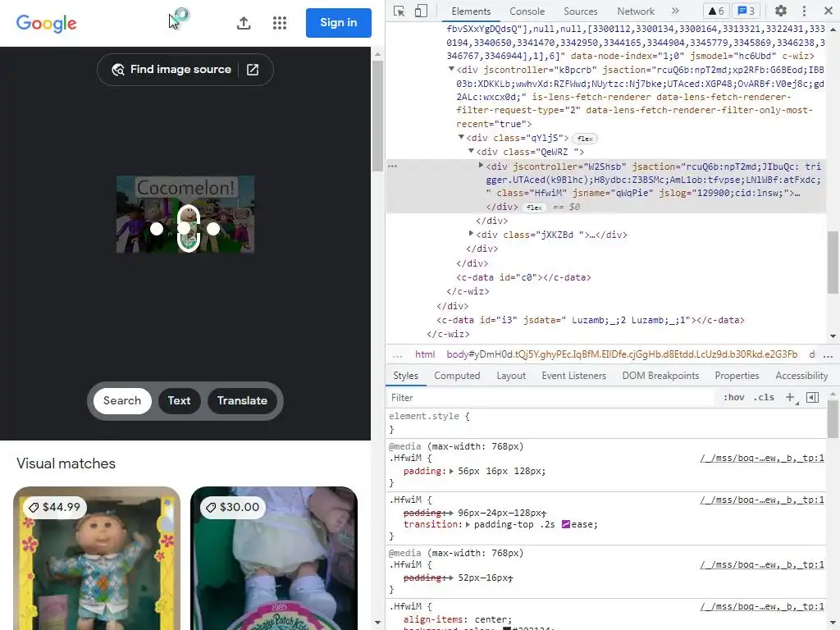Select the c-data id i3 node
This screenshot has width=840, height=630.
(591, 320)
